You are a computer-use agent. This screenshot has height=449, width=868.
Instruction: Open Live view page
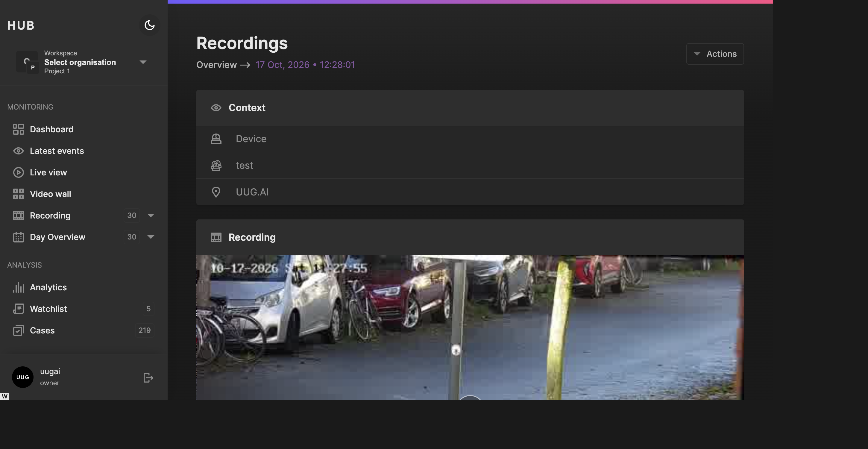pos(48,173)
